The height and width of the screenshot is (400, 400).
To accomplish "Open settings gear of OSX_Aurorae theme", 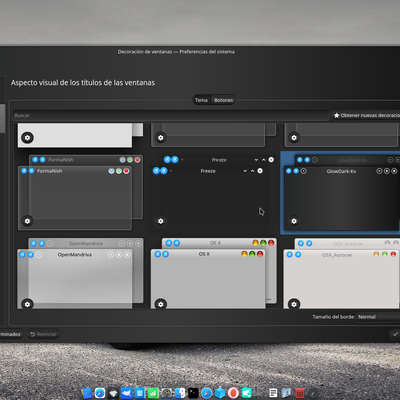I will pos(294,304).
